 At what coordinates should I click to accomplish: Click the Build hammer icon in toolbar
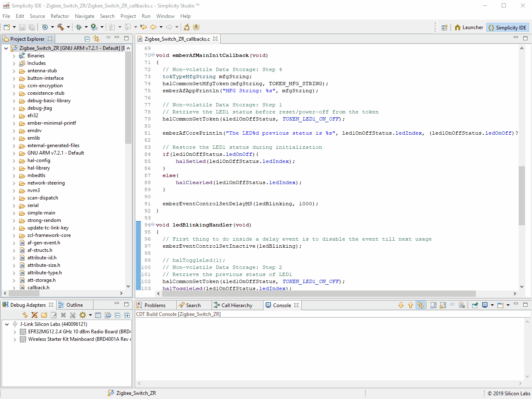click(x=61, y=27)
